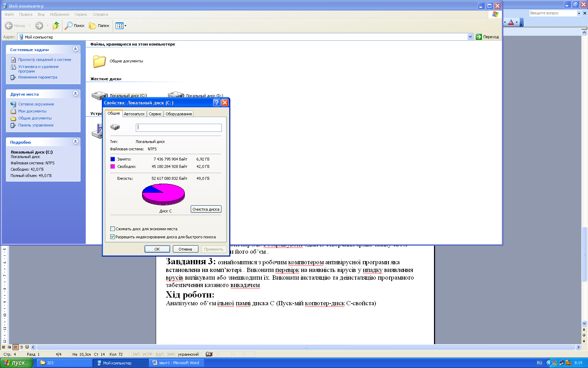
Task: Click Установка и удаление программ link
Action: (x=38, y=69)
